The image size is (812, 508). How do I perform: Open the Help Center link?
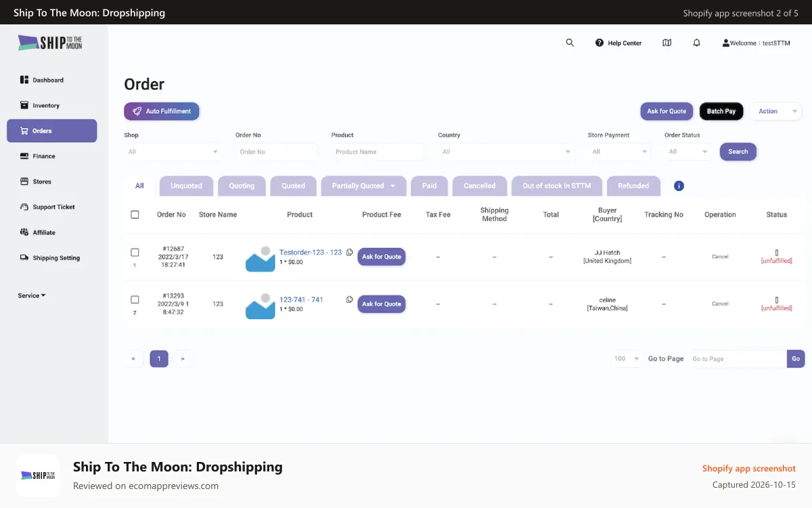pyautogui.click(x=618, y=43)
